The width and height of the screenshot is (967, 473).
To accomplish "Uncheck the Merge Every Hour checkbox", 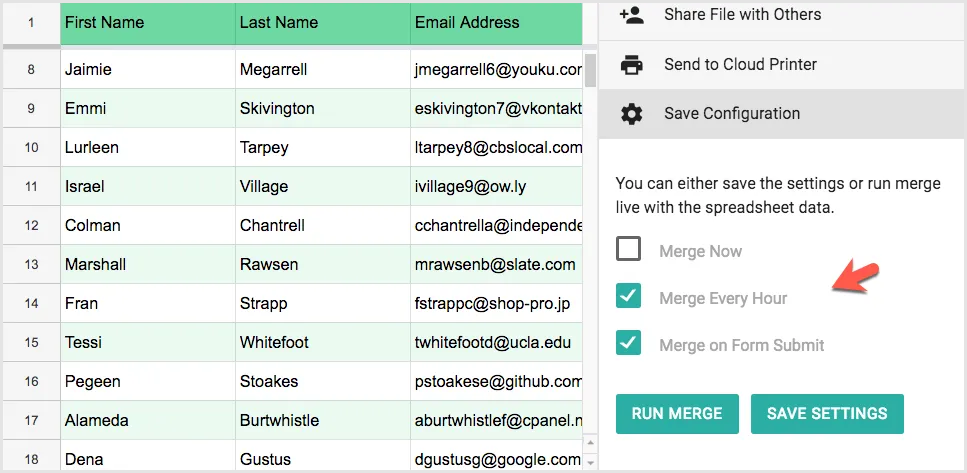I will coord(628,296).
